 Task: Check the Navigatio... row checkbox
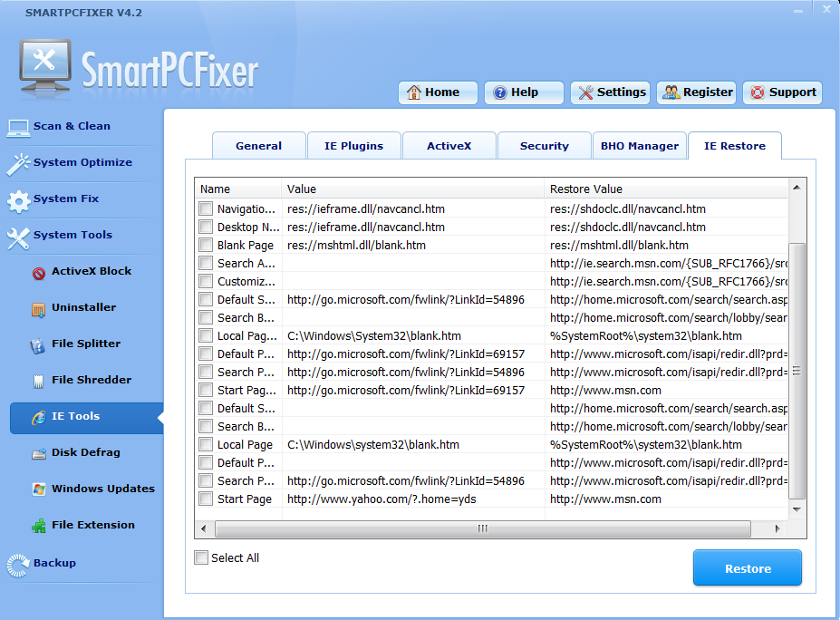pyautogui.click(x=206, y=208)
